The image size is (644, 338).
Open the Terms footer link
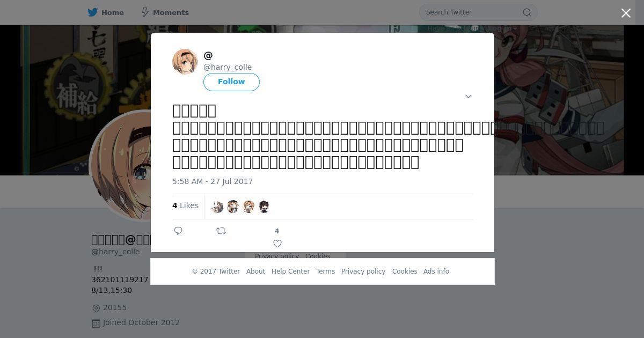pos(325,271)
